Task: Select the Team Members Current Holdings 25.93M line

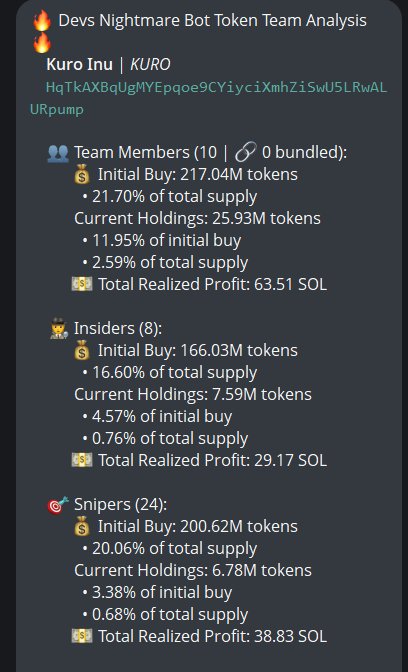Action: coord(197,219)
